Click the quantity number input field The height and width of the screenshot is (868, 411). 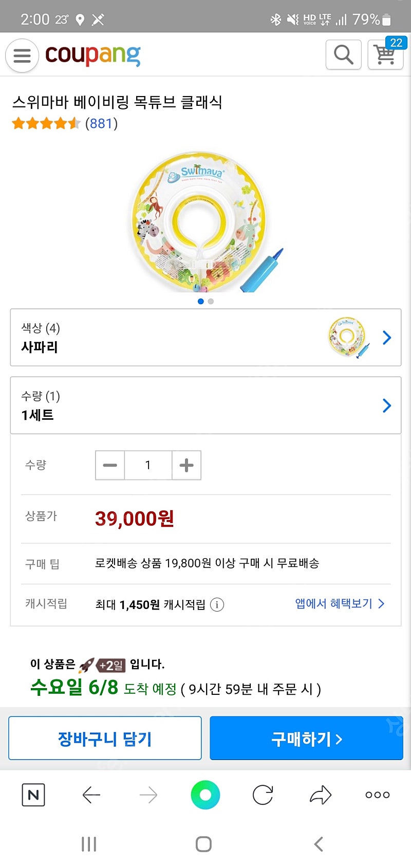148,466
